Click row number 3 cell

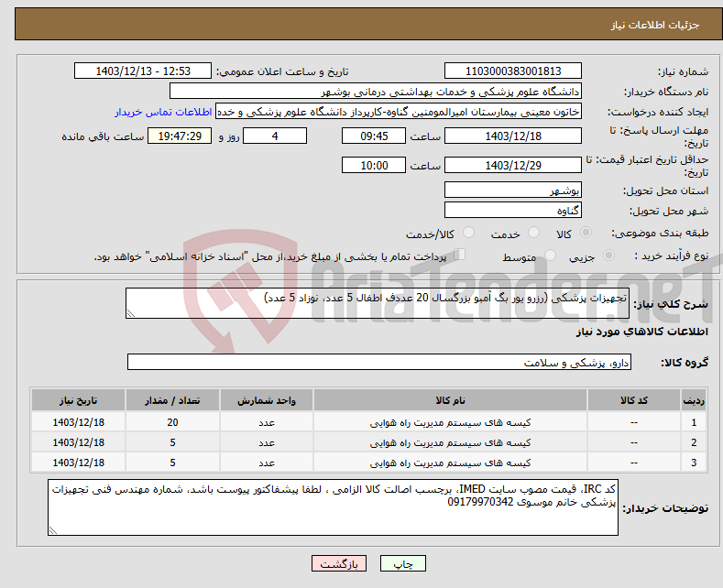[694, 463]
